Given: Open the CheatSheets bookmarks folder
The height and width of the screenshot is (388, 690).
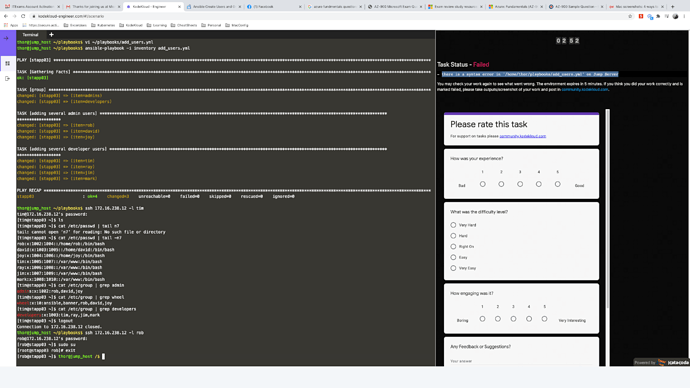Looking at the screenshot, I should 184,26.
